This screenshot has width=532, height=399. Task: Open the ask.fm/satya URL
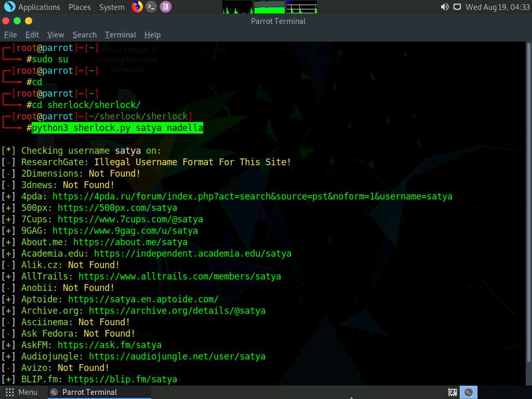pos(110,345)
